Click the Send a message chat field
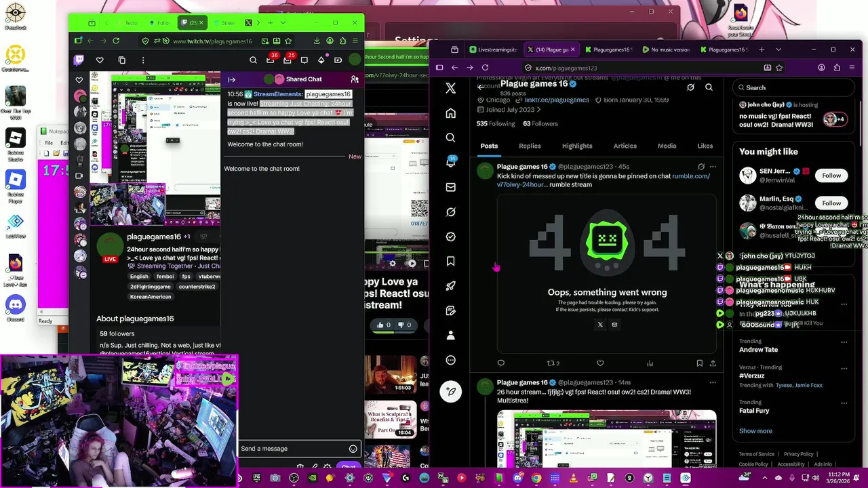Screen dimensions: 868x488 (x=298, y=449)
